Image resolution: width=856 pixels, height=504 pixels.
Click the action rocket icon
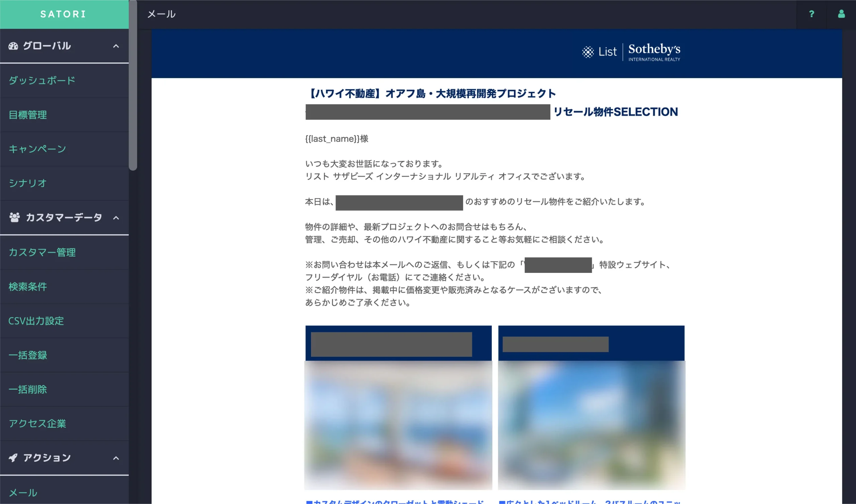(13, 458)
